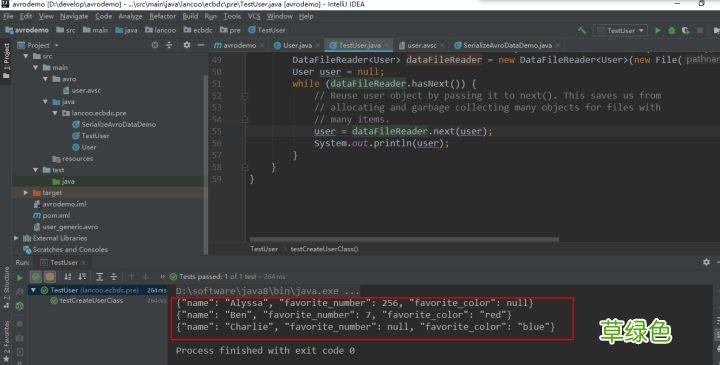Viewport: 720px width, 365px height.
Task: Open the VCS menu
Action: (254, 16)
